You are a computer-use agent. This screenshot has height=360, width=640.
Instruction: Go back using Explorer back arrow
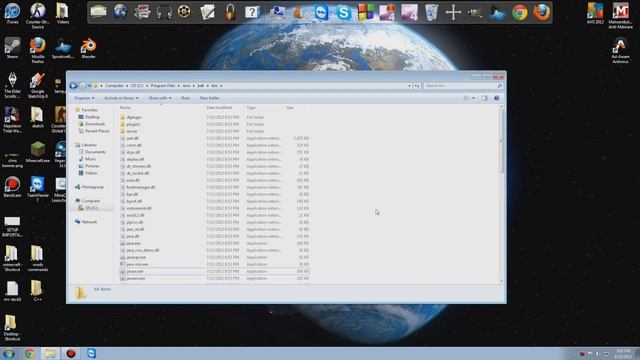coord(73,86)
